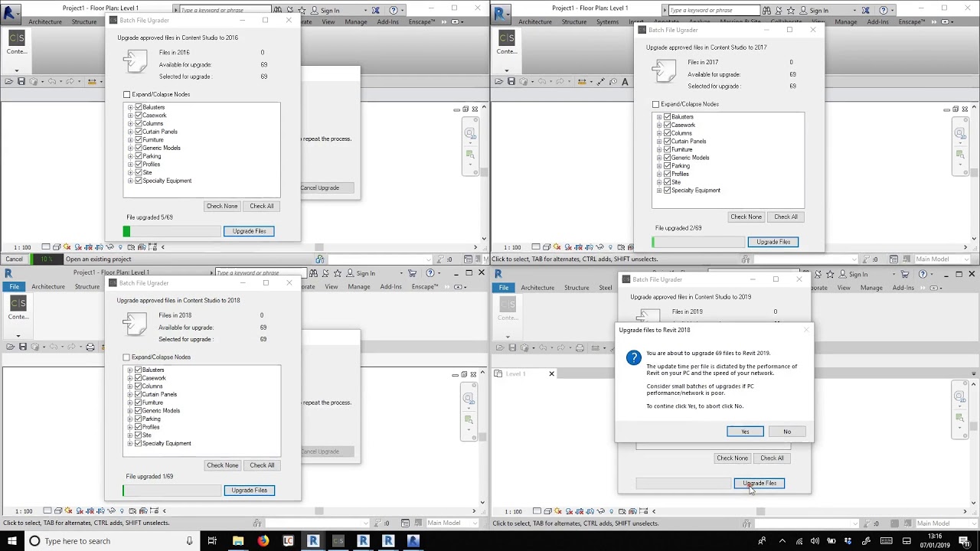Click the Open folder icon in Revit 2016 toolbar
The width and height of the screenshot is (980, 551).
9,82
